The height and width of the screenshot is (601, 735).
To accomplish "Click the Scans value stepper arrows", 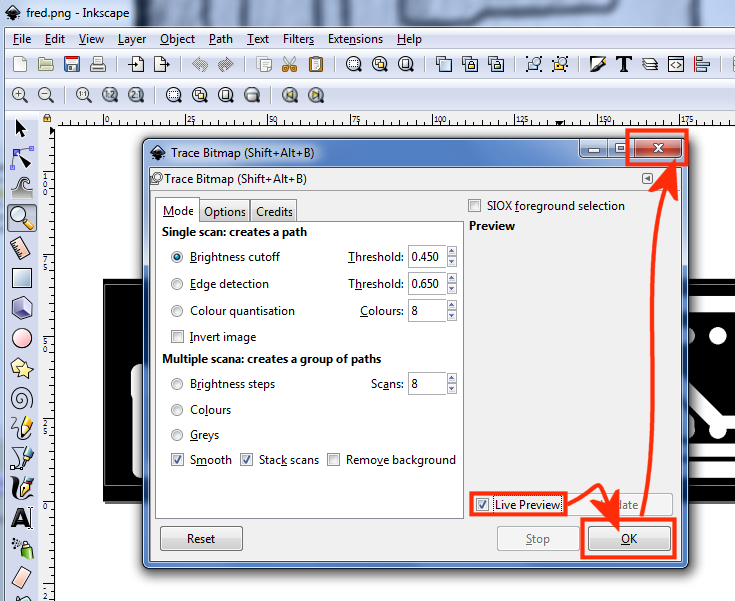I will (x=452, y=384).
